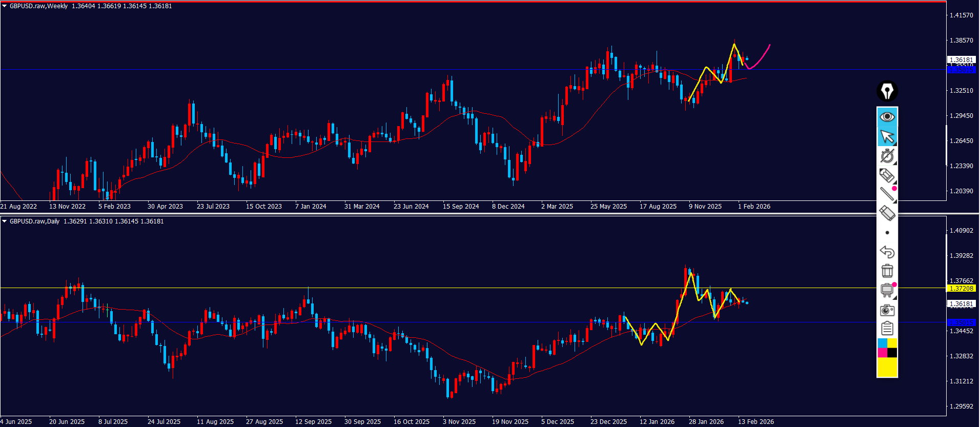Toggle drawing visibility with the eye icon
Image resolution: width=980 pixels, height=427 pixels.
pyautogui.click(x=887, y=117)
